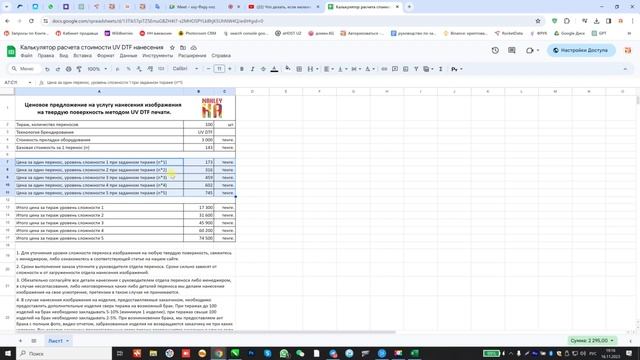Click the cloud document status icon
Viewport: 640px width, 360px height.
[x=193, y=48]
